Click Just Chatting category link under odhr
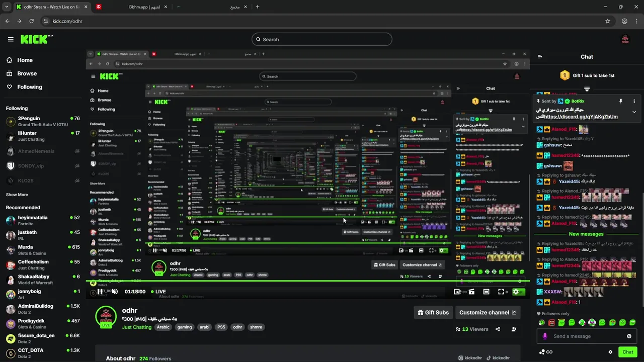Screen dimensions: 644x362 (137, 327)
